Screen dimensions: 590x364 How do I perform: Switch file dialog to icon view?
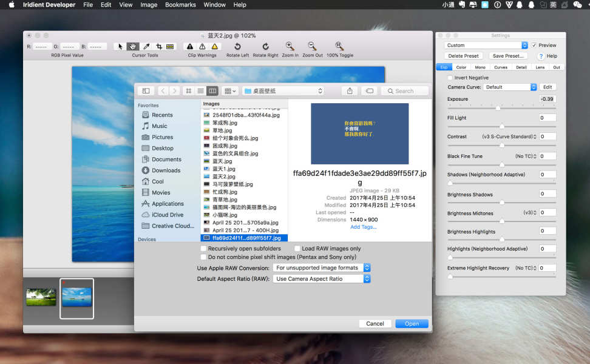[x=189, y=91]
